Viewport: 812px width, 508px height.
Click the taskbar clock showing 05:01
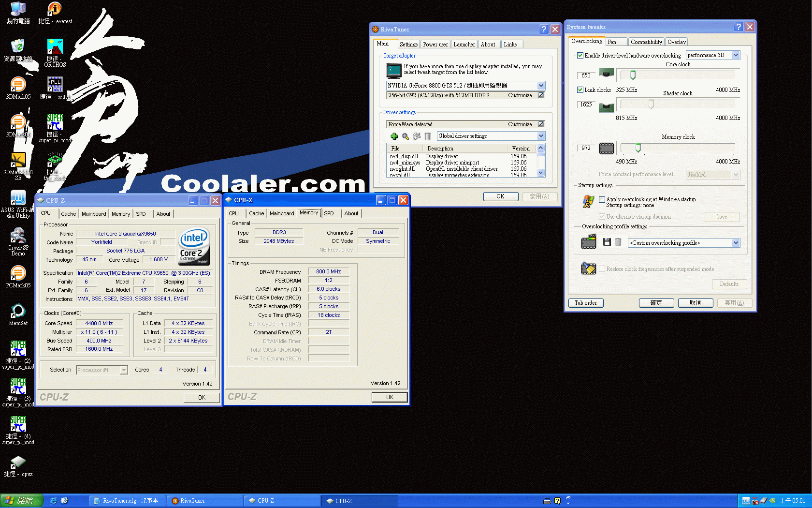pos(792,501)
